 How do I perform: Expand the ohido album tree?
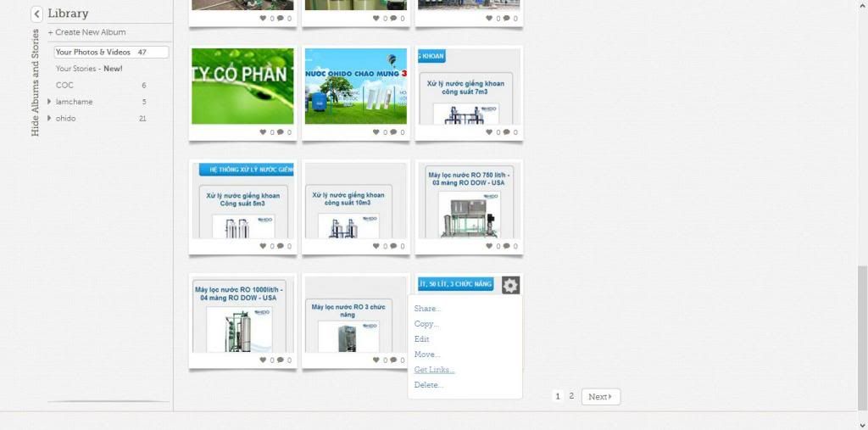pos(49,118)
